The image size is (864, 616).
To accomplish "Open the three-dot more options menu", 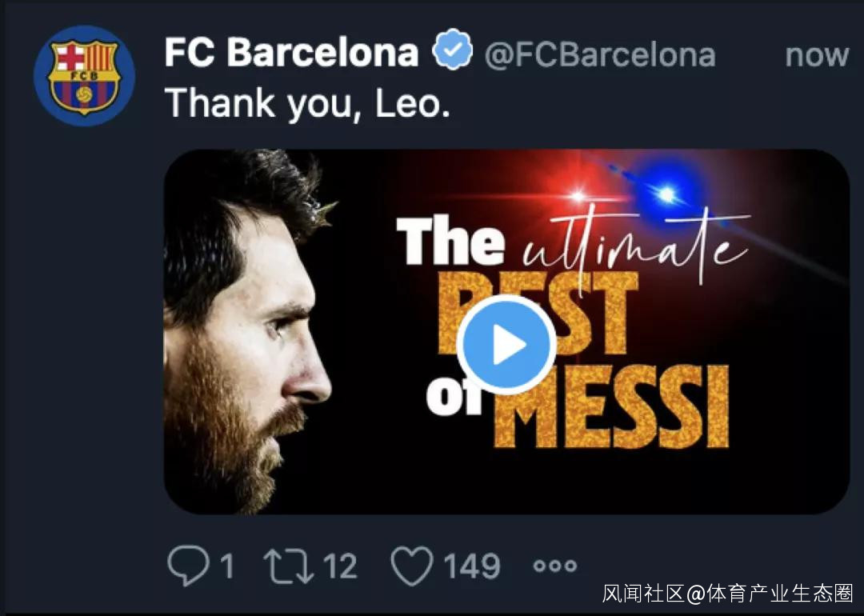I will 554,566.
